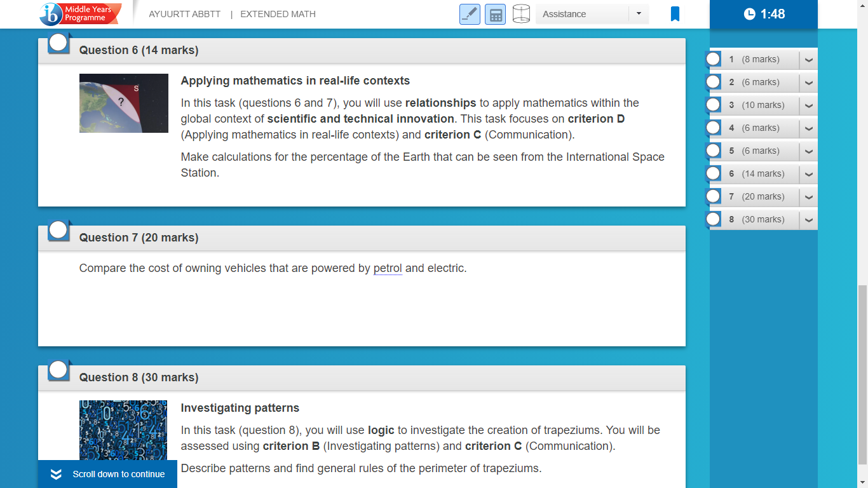The image size is (868, 488).
Task: Jump to question 7 (20 marks)
Action: [754, 196]
